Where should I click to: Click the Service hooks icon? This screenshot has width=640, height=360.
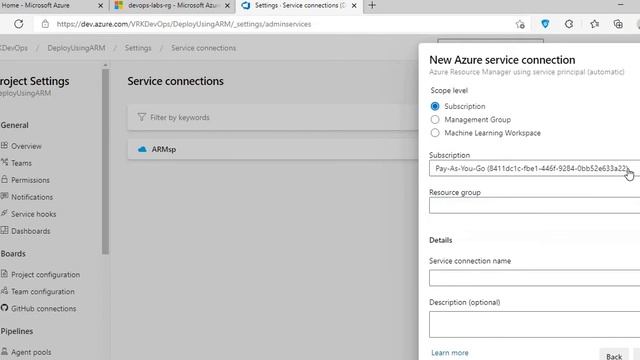4,213
